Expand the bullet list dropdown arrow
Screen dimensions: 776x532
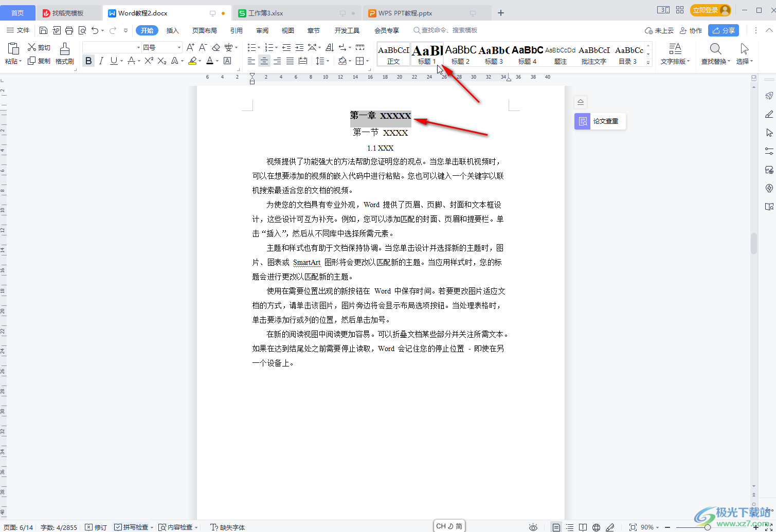tap(259, 47)
